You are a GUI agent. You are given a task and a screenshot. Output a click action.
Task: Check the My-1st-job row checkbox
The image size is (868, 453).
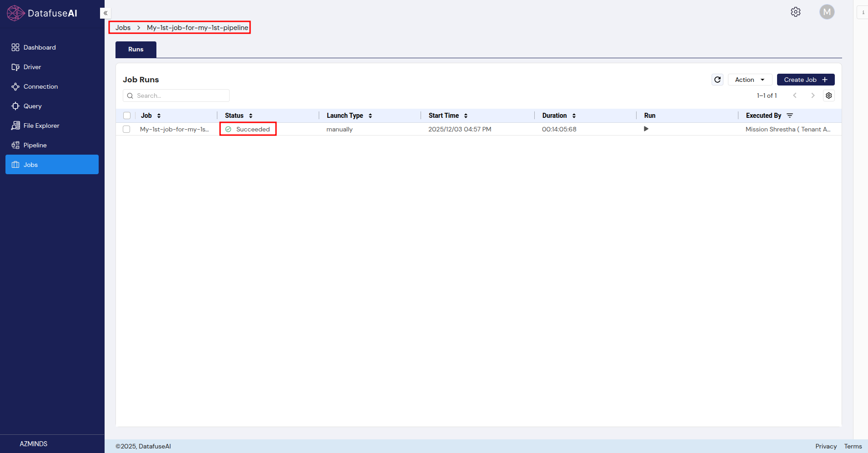(126, 129)
